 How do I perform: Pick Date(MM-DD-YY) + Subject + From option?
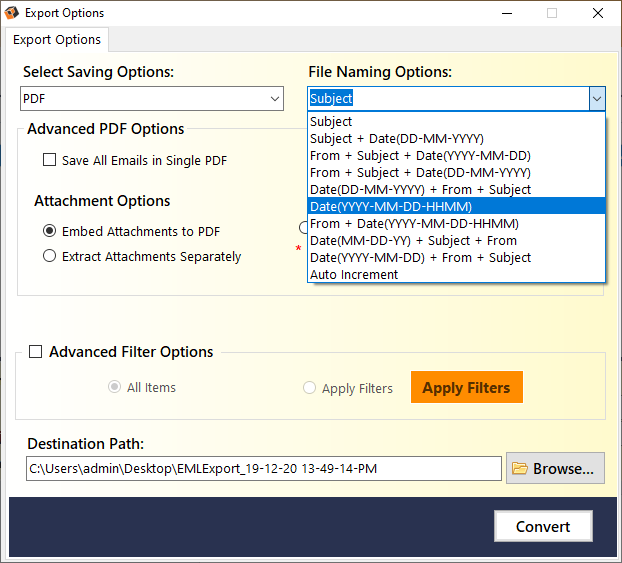tap(457, 240)
